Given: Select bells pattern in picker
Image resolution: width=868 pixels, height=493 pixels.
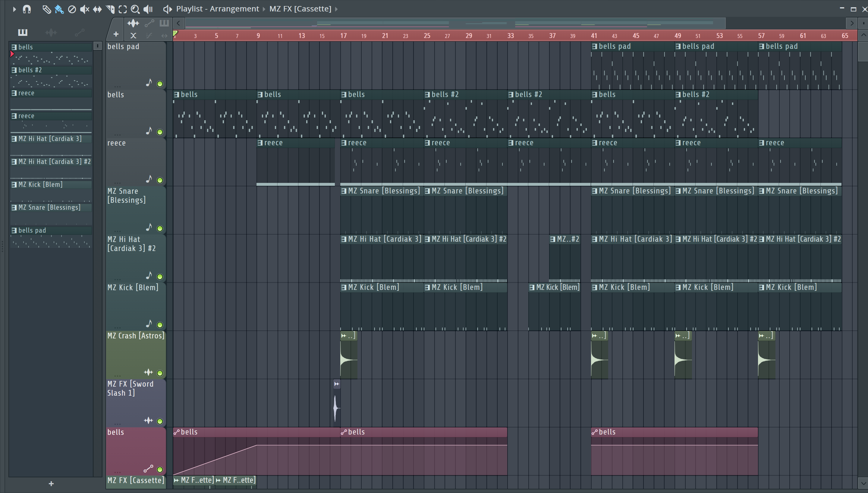Looking at the screenshot, I should pyautogui.click(x=51, y=54).
